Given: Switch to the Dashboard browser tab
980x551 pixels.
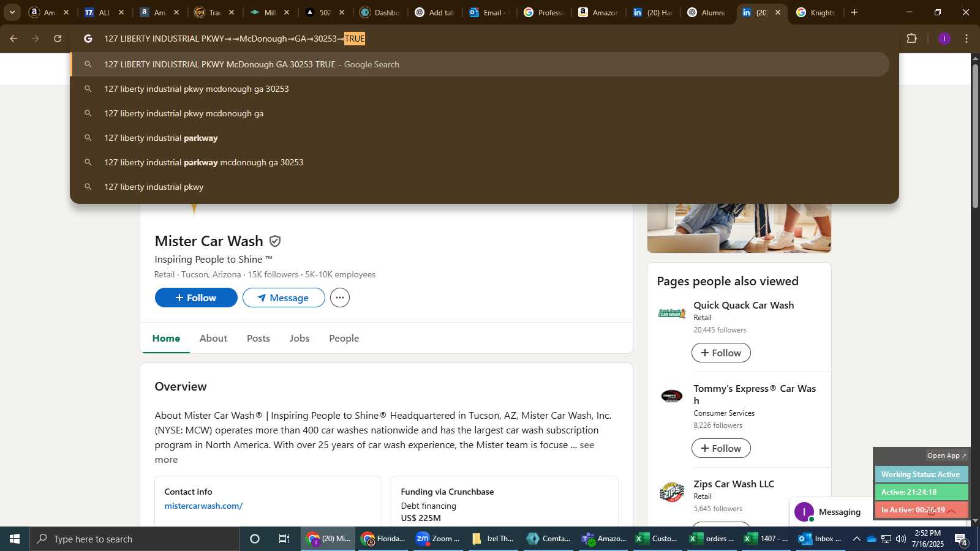Looking at the screenshot, I should (x=380, y=12).
